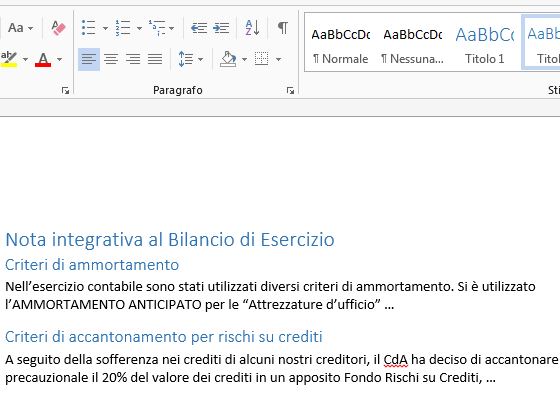560x400 pixels.
Task: Click the multilevel list icon
Action: pos(157,28)
